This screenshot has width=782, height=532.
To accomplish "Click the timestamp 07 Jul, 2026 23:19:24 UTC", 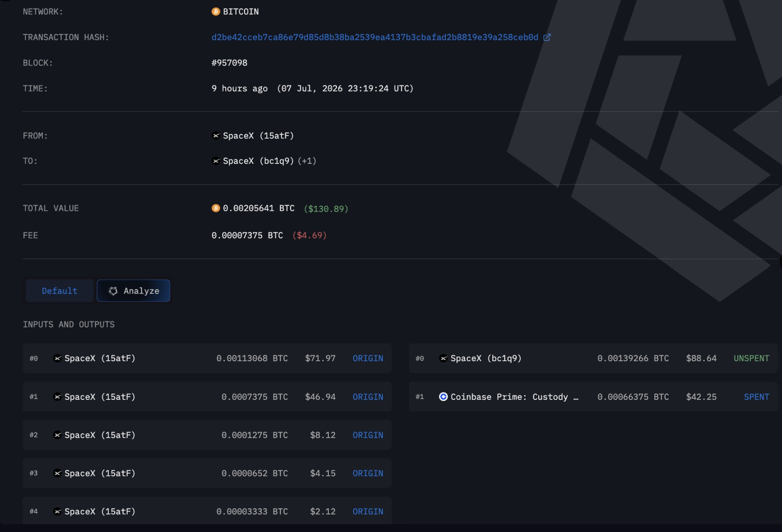I will pyautogui.click(x=345, y=89).
